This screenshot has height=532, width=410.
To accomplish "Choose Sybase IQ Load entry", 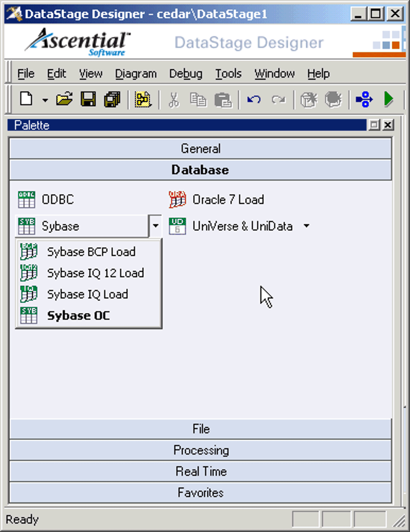I will pos(89,294).
